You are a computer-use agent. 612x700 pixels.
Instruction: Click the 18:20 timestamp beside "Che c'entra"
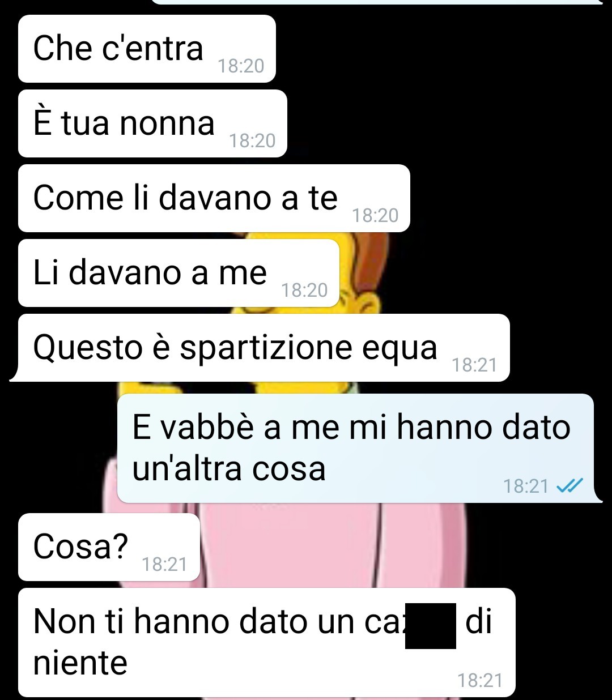(x=241, y=66)
